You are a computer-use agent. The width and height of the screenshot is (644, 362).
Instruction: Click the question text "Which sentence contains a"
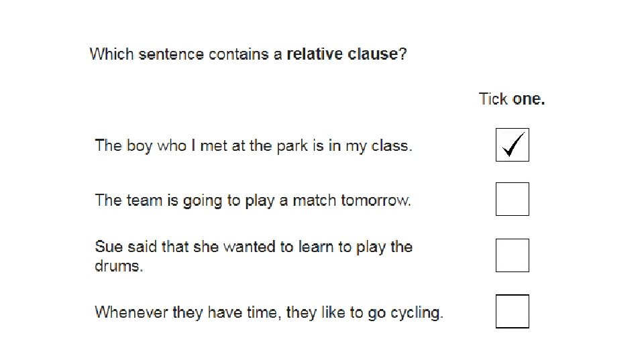pyautogui.click(x=186, y=54)
